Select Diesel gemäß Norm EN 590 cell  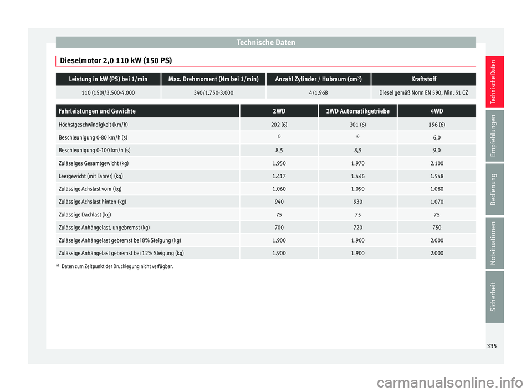[x=424, y=92]
